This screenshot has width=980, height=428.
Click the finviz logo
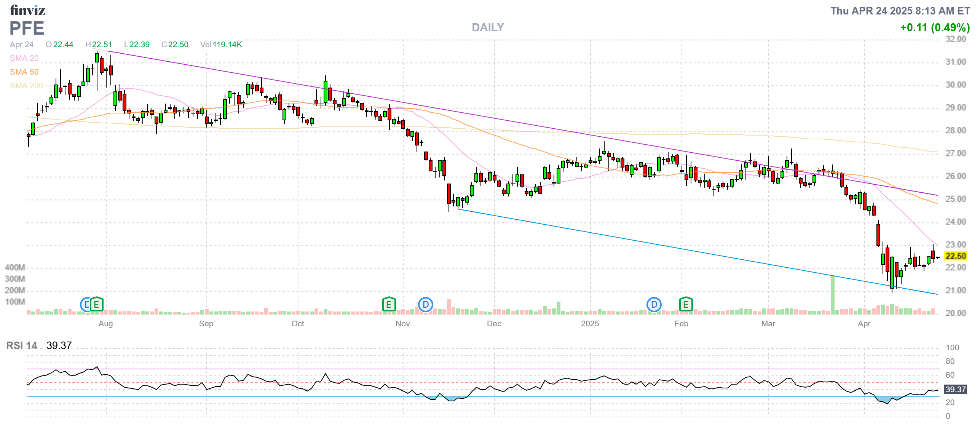click(x=27, y=10)
